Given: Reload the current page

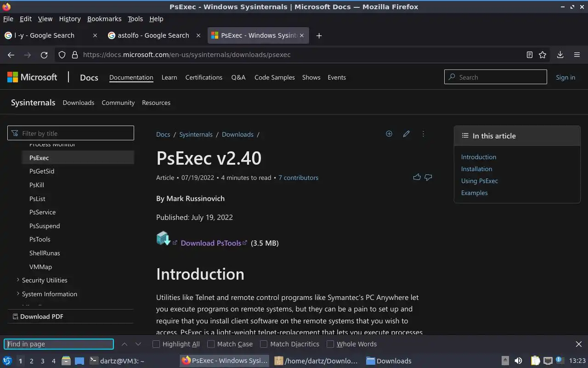Looking at the screenshot, I should click(x=44, y=55).
